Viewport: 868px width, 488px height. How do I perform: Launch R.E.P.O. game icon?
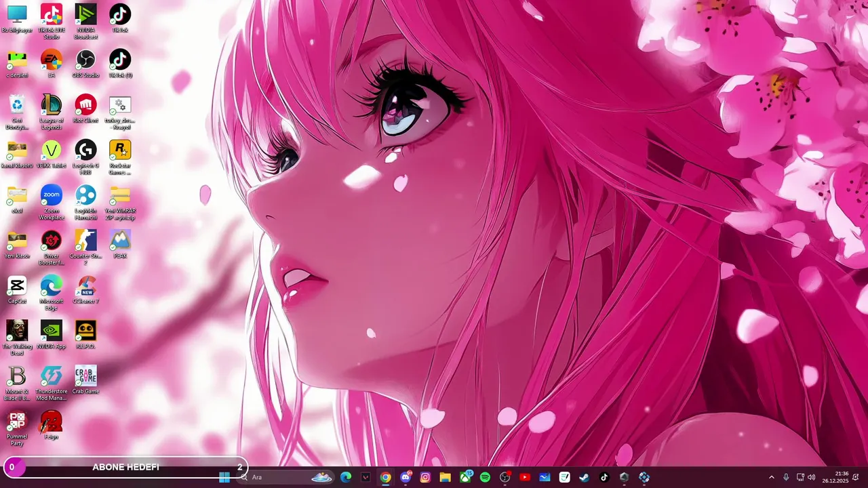click(x=85, y=335)
